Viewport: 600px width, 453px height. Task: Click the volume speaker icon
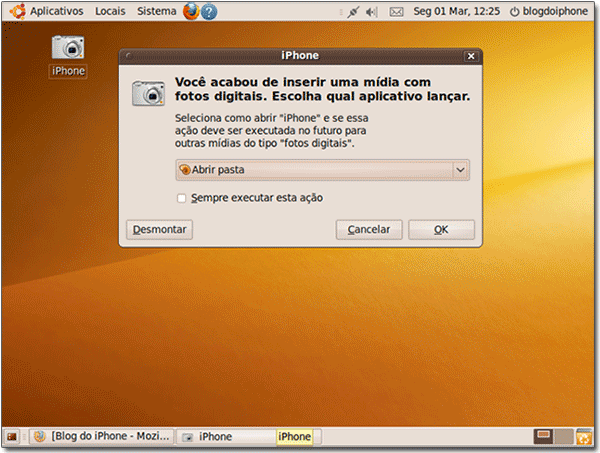[371, 12]
